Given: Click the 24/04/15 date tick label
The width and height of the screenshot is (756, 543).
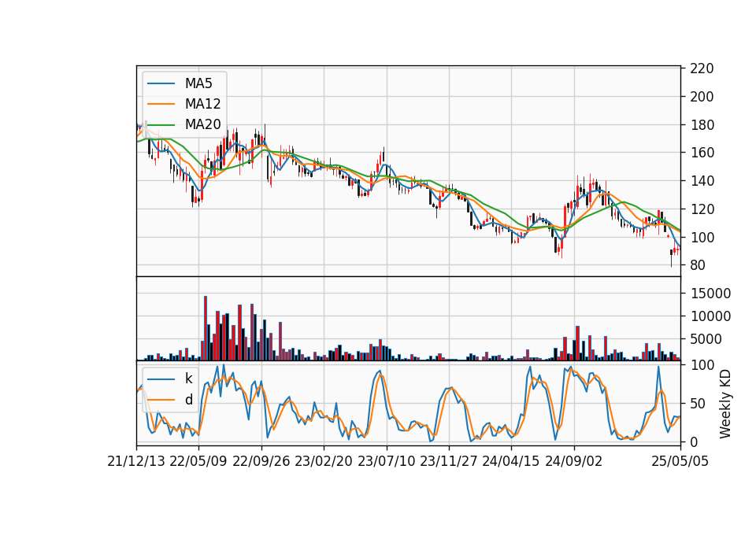Looking at the screenshot, I should (510, 462).
